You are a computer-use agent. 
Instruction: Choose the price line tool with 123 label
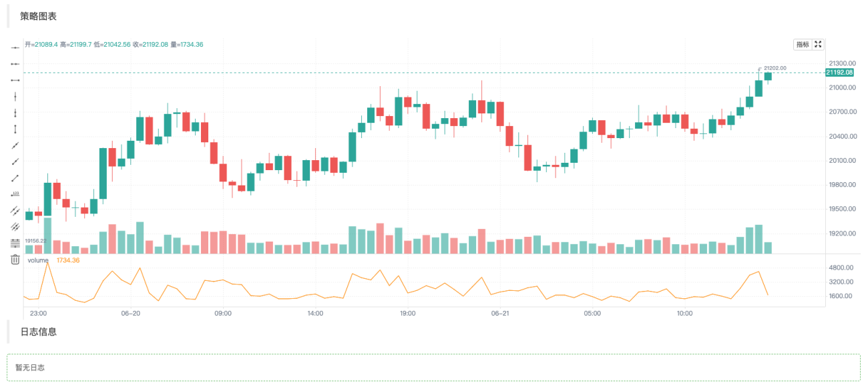(15, 194)
